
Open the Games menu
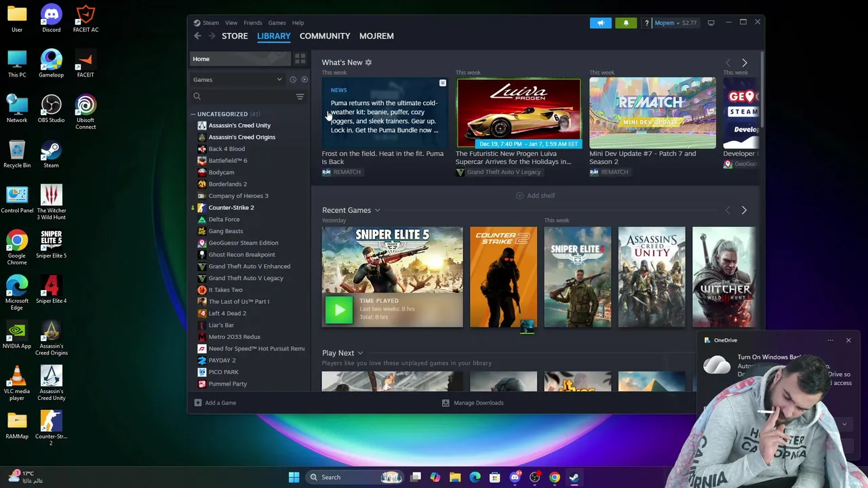click(x=277, y=23)
